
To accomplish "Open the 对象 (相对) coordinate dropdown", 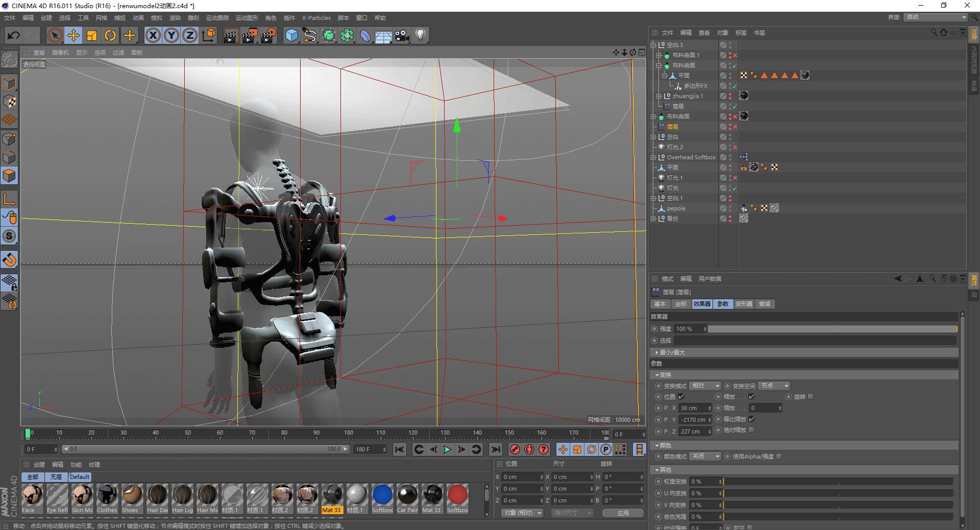I will click(x=522, y=513).
